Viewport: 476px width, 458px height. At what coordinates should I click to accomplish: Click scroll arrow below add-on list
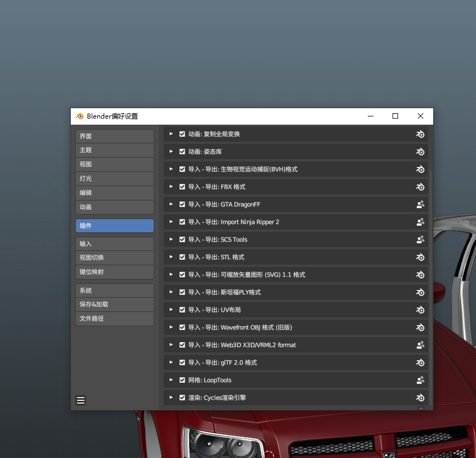421,409
